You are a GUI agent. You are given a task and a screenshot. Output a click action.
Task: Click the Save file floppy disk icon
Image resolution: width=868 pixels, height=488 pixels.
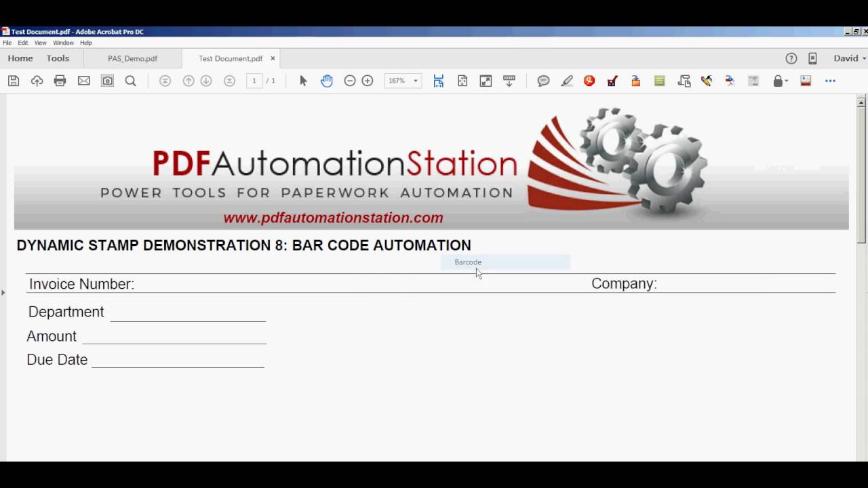click(14, 81)
